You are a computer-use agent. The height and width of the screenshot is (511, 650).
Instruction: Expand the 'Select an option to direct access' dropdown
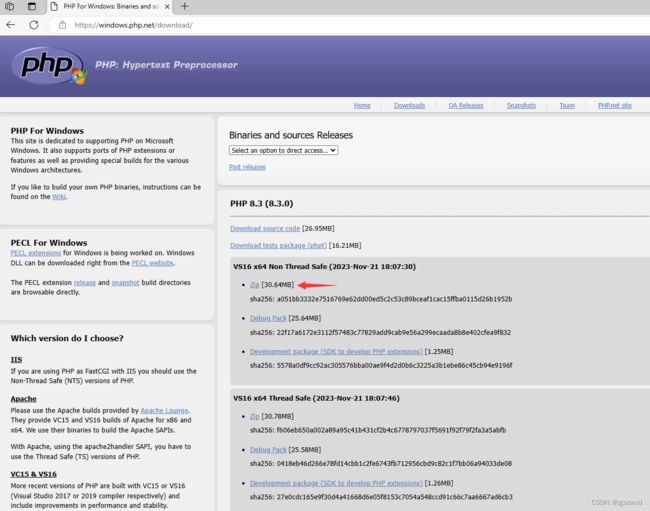coord(284,150)
